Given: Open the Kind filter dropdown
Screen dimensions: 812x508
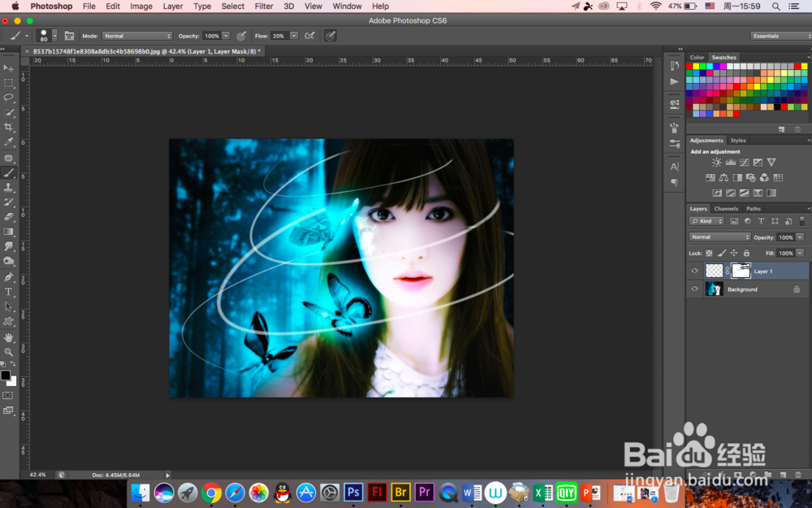Looking at the screenshot, I should tap(706, 221).
